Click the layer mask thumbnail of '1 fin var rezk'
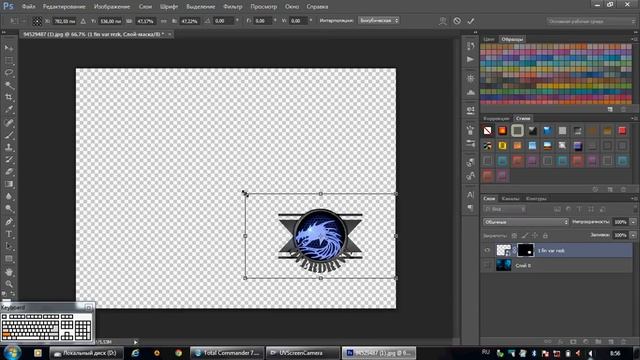 525,250
